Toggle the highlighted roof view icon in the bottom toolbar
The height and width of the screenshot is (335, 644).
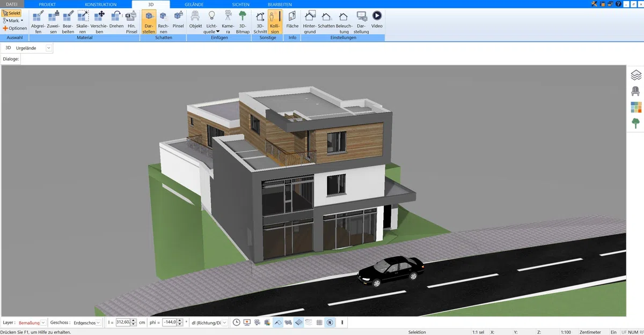click(278, 323)
